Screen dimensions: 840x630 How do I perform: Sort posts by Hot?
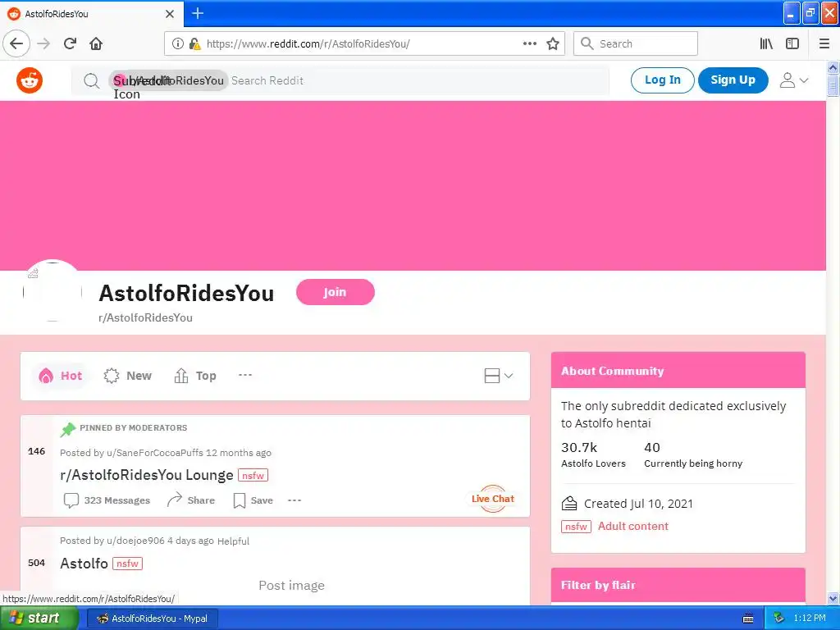[x=60, y=376]
